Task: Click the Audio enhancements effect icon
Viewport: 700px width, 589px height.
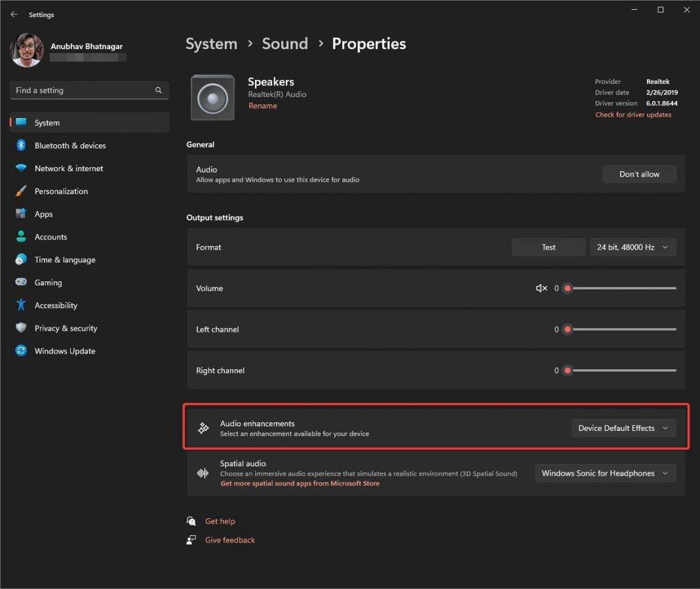Action: tap(203, 428)
